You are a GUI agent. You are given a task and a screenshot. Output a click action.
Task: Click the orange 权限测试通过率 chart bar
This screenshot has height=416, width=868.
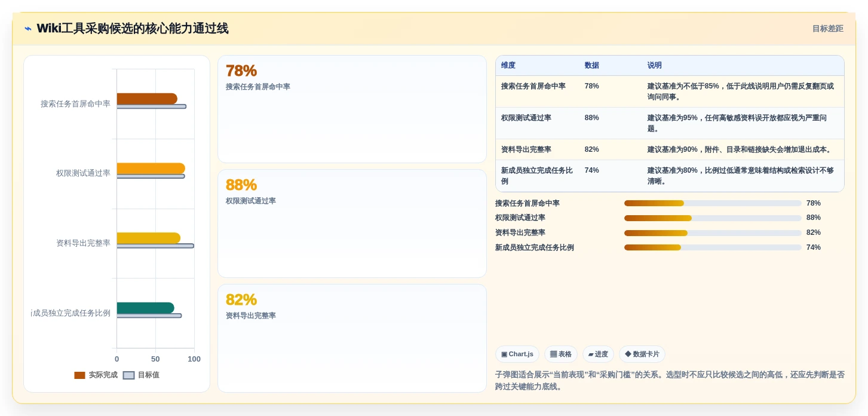click(151, 169)
